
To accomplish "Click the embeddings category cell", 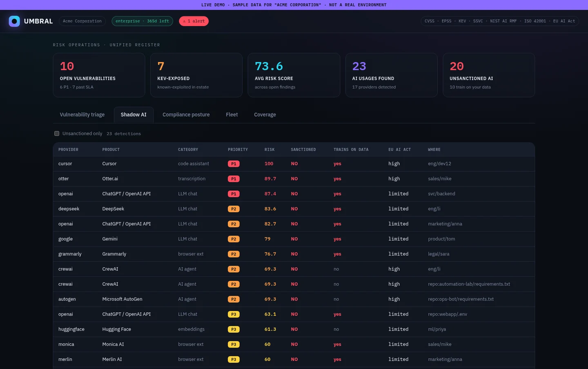I will click(191, 329).
